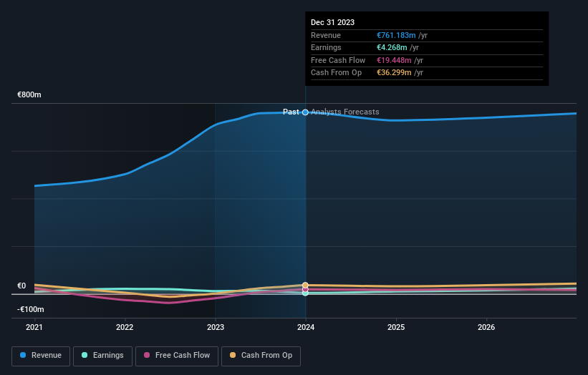Toggle the Free Cash Flow legend button
Screen dimensions: 588x375
pos(177,356)
